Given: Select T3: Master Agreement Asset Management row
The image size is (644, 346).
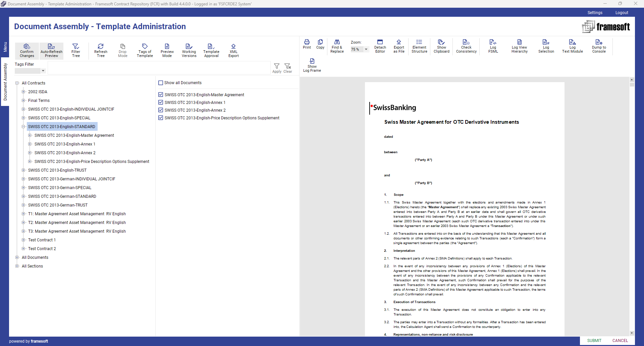Looking at the screenshot, I should coord(77,231).
